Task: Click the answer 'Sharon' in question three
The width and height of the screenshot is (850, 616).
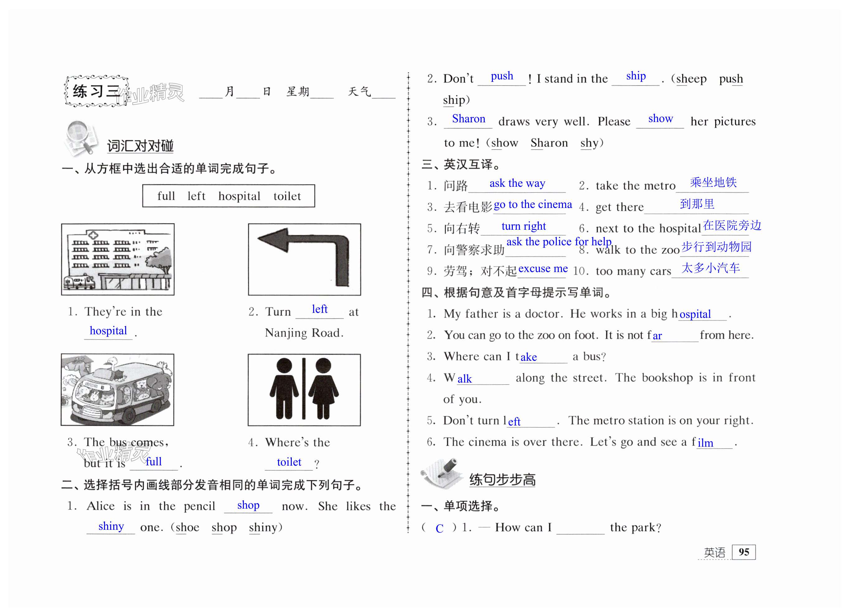Action: click(469, 119)
